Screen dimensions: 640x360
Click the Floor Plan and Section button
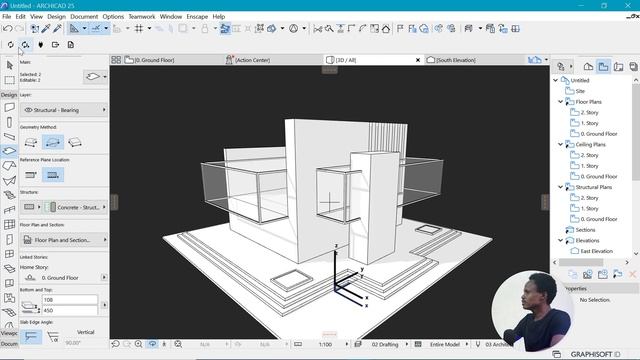point(64,240)
